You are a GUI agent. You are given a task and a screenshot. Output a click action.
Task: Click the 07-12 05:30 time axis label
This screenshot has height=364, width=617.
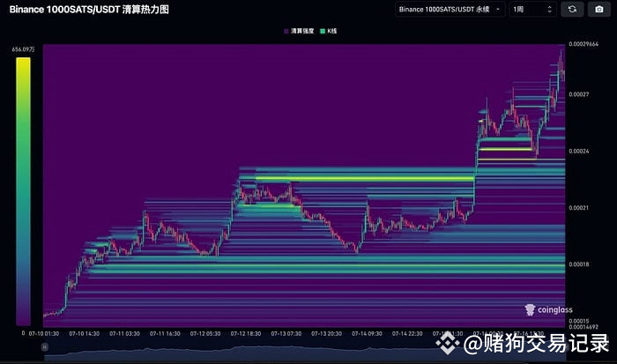point(205,334)
